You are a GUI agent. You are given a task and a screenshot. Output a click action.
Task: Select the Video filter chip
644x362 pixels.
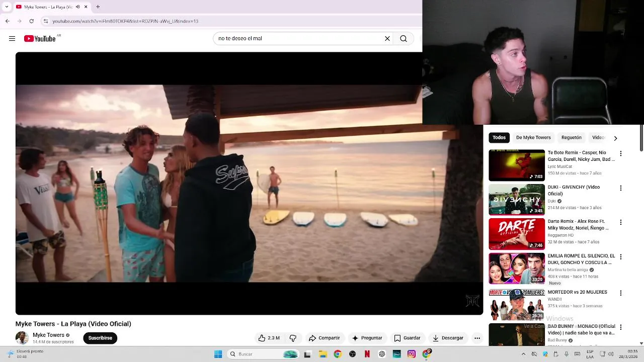tap(598, 138)
